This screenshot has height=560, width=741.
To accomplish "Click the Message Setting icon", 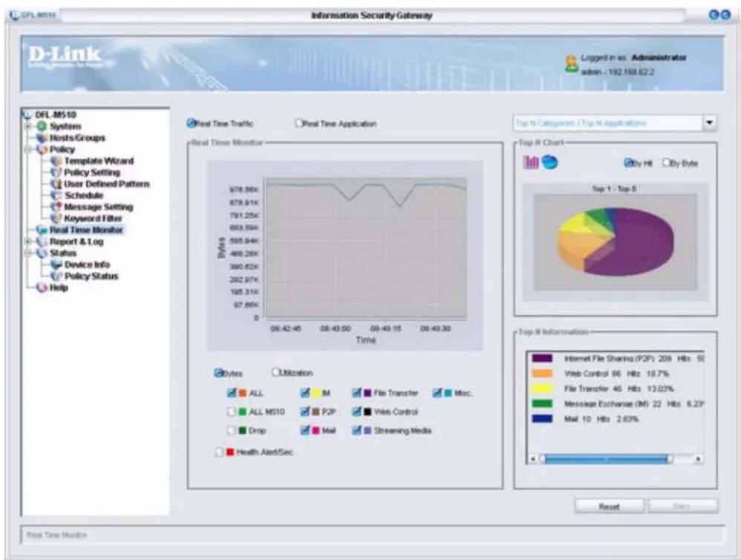I will pos(56,207).
